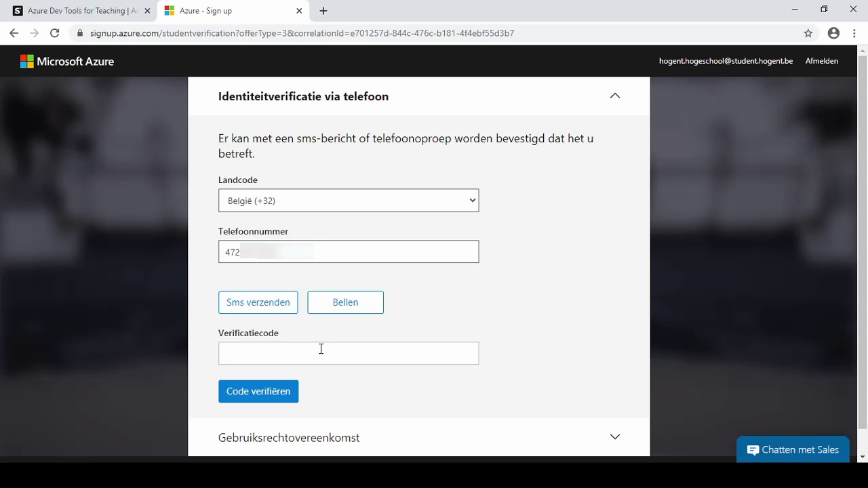Collapse the Identiteitverificatie via telefoon section
868x488 pixels.
615,96
